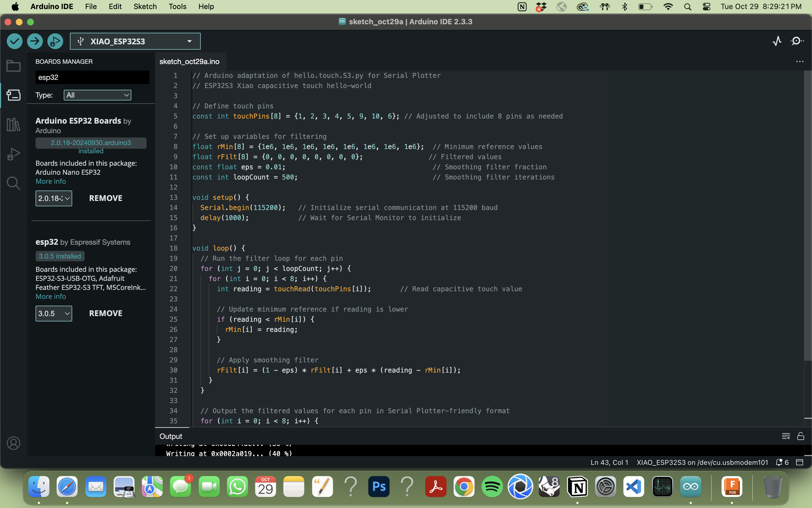Open the Serial Plotter icon
The image size is (812, 508).
(x=777, y=41)
